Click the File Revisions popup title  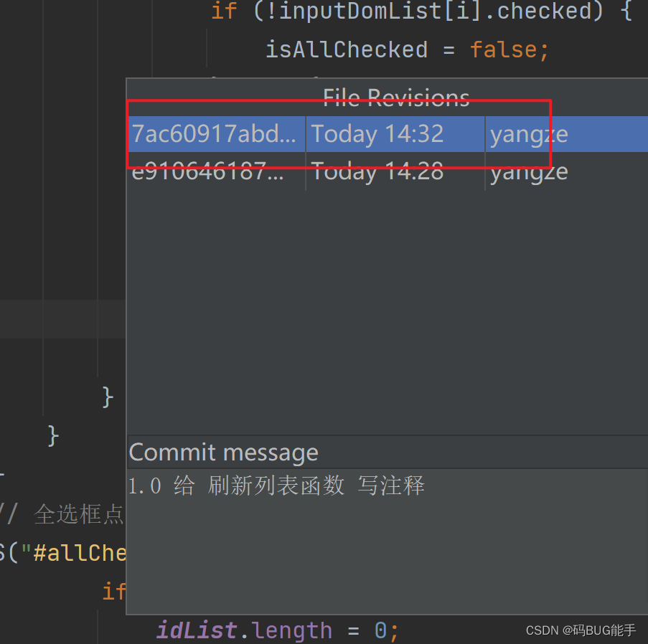point(395,98)
